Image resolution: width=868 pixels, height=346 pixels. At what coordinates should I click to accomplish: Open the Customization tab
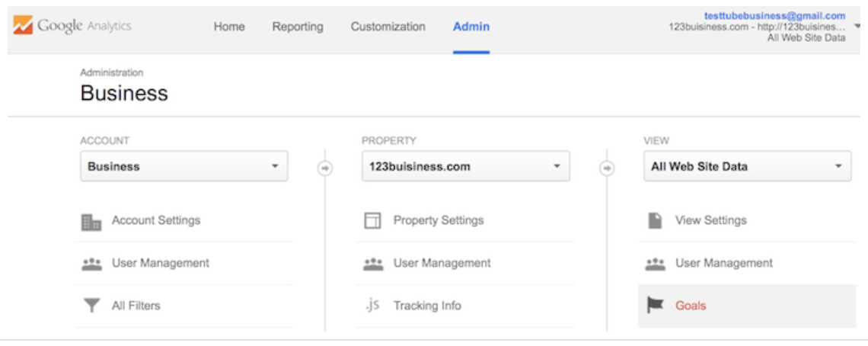point(388,27)
